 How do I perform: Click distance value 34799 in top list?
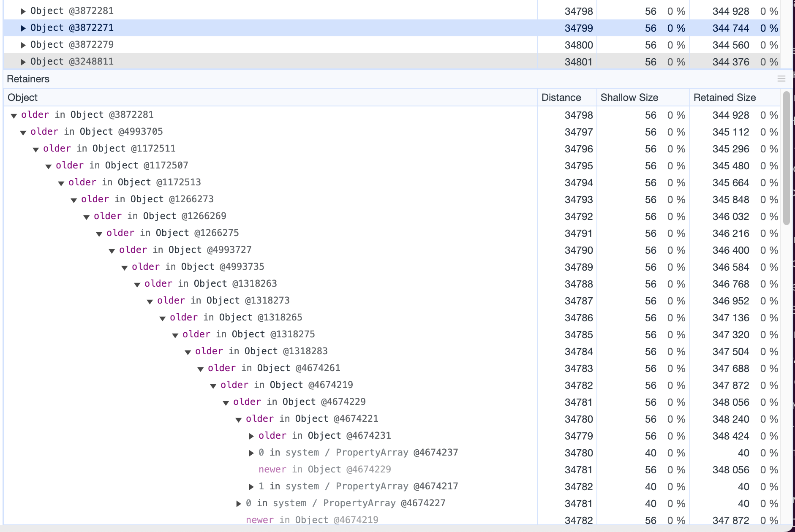[579, 28]
